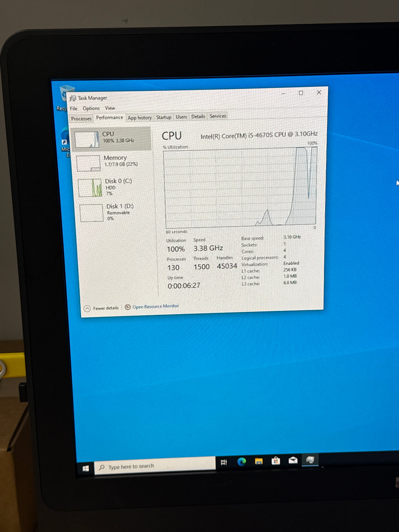Open the Mail app from the taskbar

293,460
